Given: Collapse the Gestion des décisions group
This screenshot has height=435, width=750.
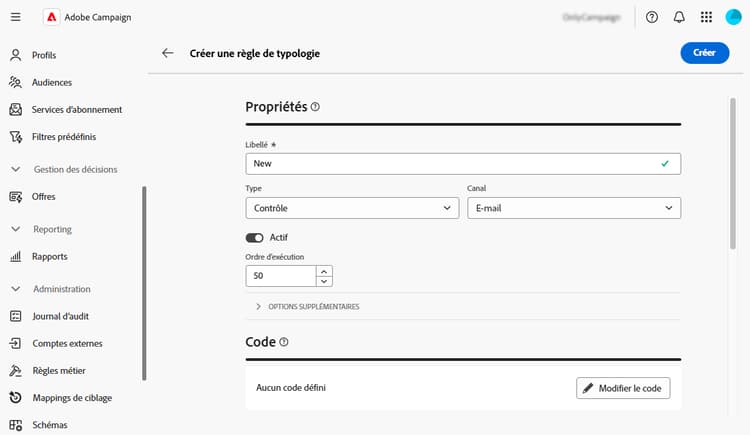Looking at the screenshot, I should click(15, 169).
